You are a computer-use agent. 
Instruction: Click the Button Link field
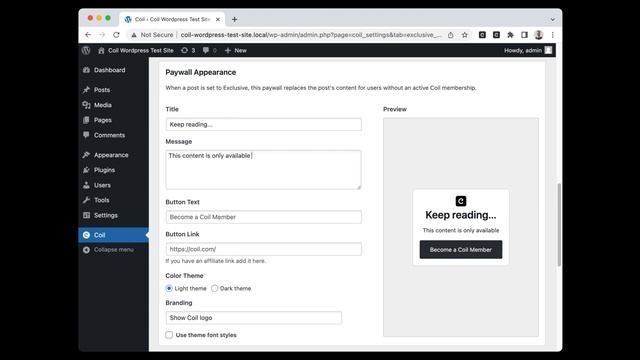click(263, 249)
